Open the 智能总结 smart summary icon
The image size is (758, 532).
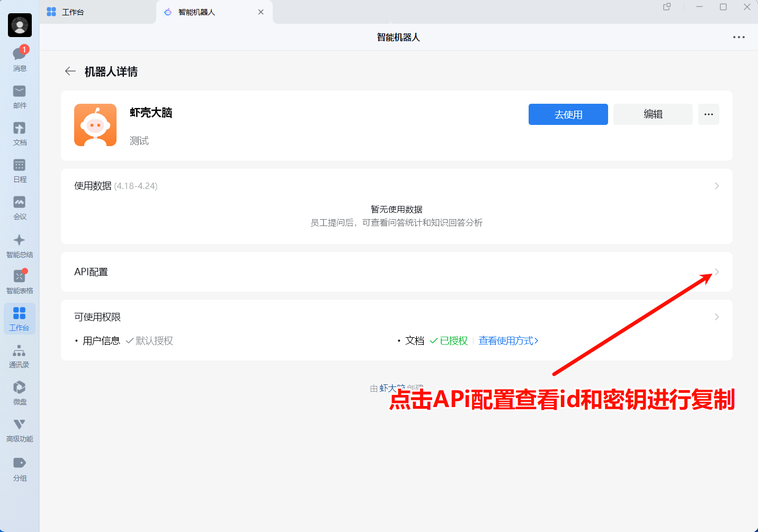(x=20, y=246)
